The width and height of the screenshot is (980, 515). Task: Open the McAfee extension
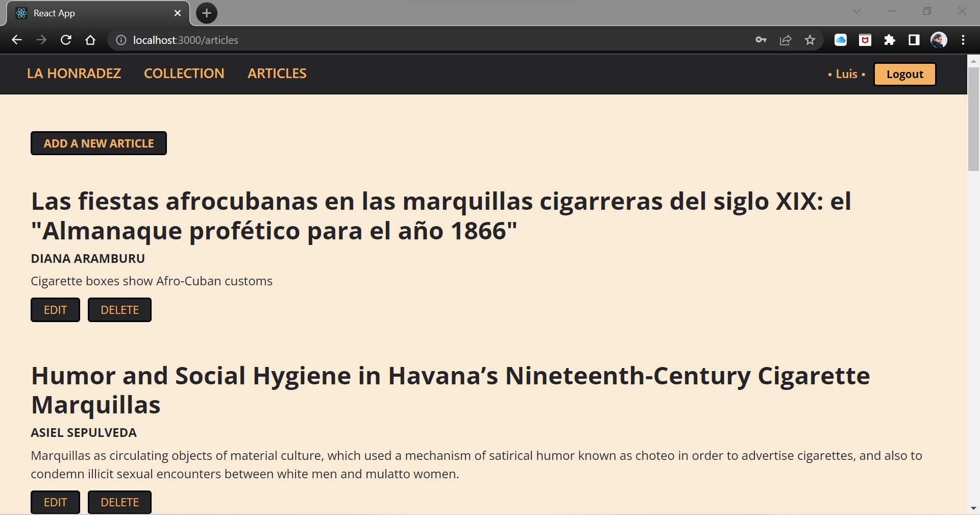click(x=865, y=40)
